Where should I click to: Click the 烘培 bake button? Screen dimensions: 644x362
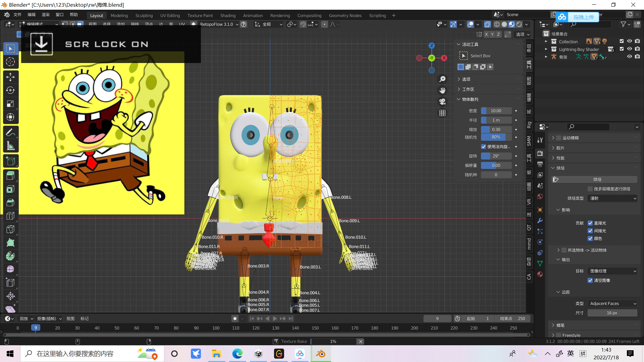click(594, 180)
